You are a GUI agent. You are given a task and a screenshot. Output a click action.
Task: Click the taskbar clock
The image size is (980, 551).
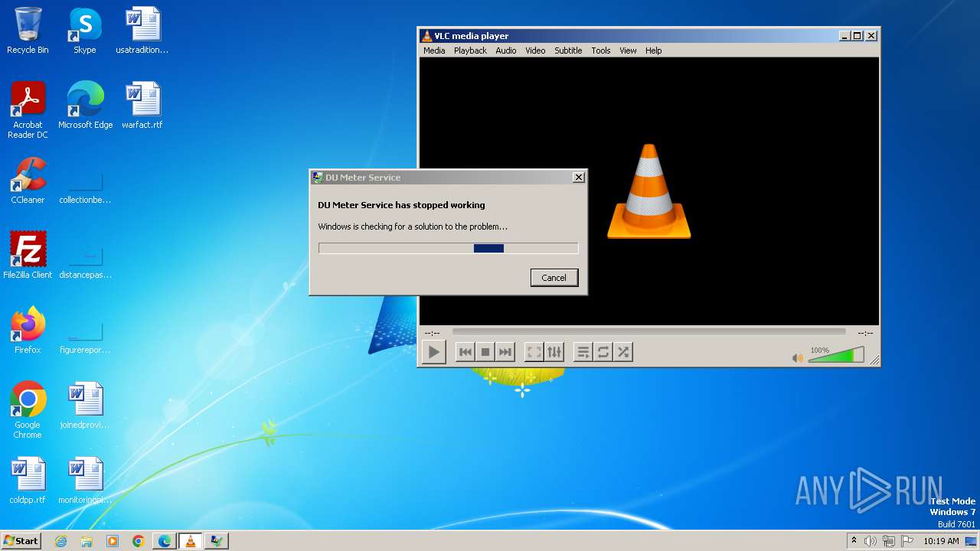pyautogui.click(x=941, y=541)
